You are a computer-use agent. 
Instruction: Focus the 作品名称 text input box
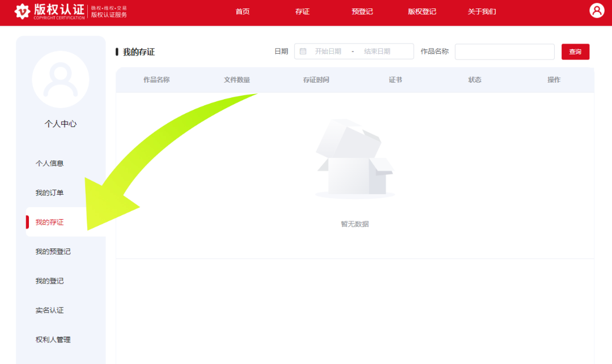tap(505, 52)
